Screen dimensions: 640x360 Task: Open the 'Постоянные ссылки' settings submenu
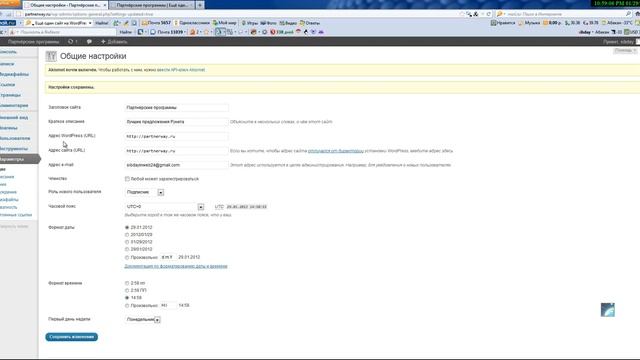pyautogui.click(x=16, y=215)
